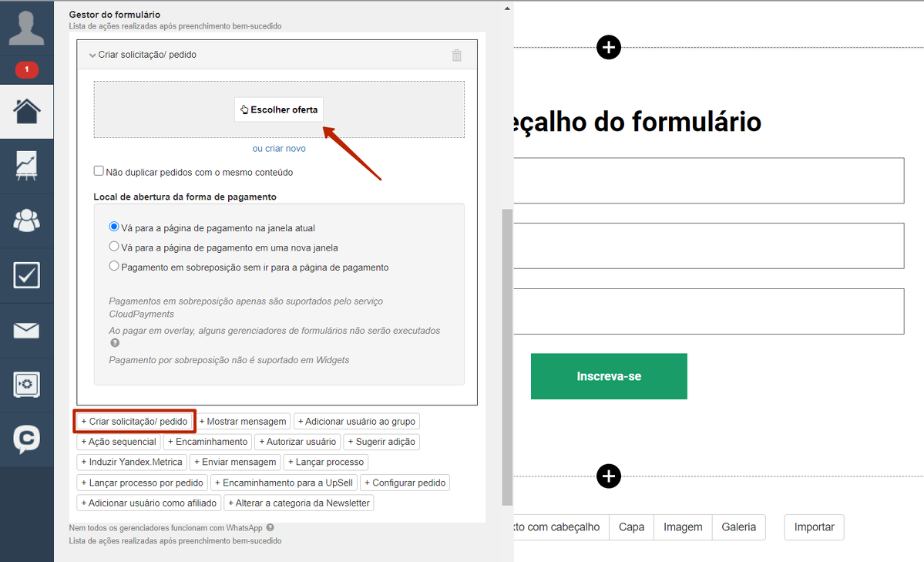Delete the action with trash icon

(457, 56)
